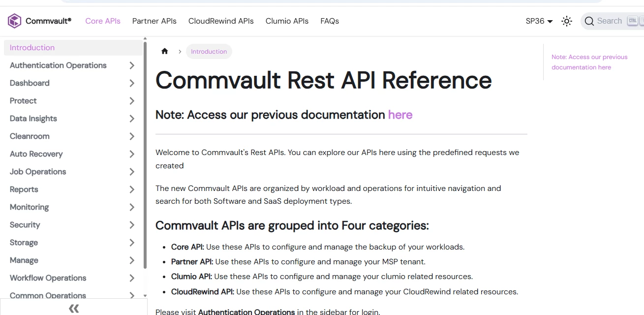Screen dimensions: 644x315
Task: Click the sidebar scroll-down arrow
Action: 145,296
